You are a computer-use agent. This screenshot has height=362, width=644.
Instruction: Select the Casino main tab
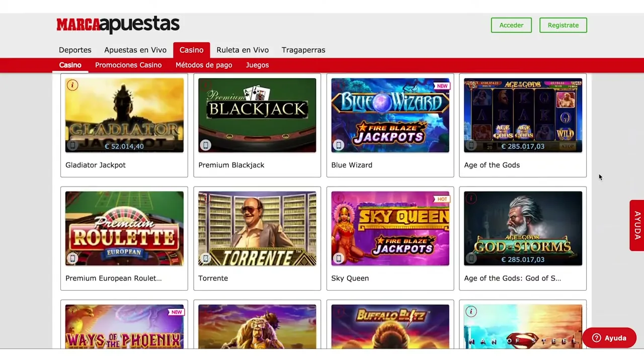click(192, 50)
